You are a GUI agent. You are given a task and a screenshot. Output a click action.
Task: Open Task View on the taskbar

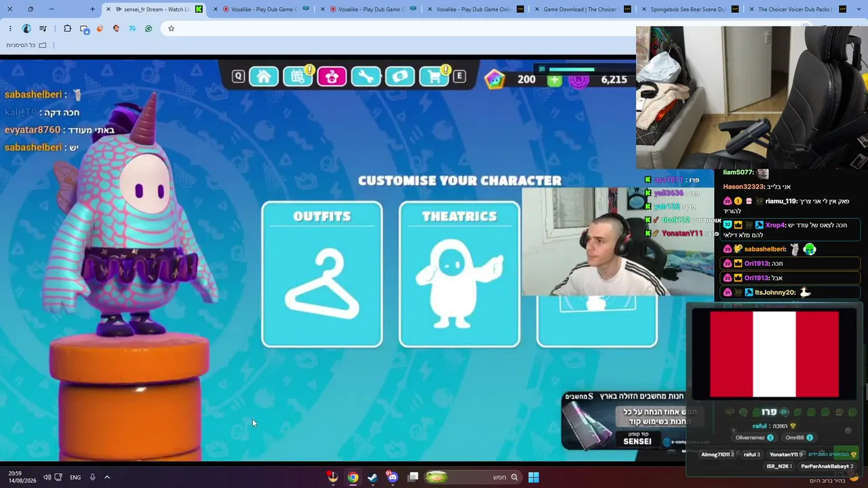[413, 477]
